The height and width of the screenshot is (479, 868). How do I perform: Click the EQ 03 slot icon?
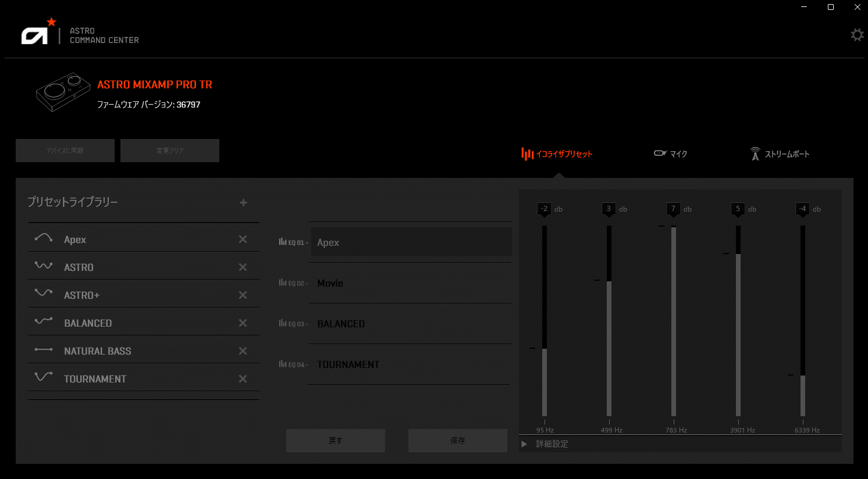(283, 323)
